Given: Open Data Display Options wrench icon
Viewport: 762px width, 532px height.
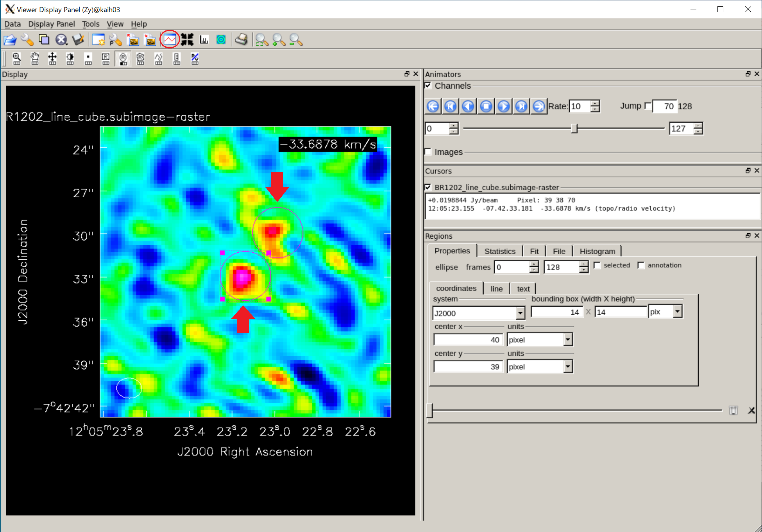Looking at the screenshot, I should coord(27,40).
